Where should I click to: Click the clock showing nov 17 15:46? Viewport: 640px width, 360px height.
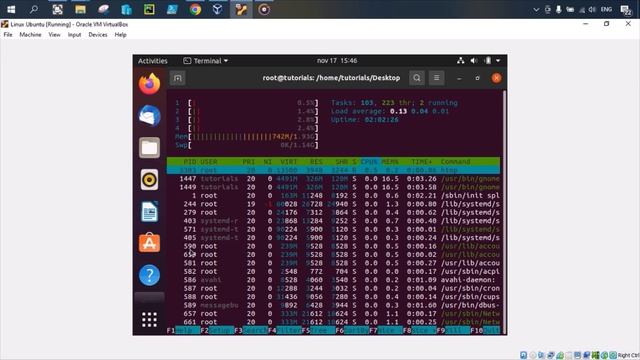pos(337,61)
